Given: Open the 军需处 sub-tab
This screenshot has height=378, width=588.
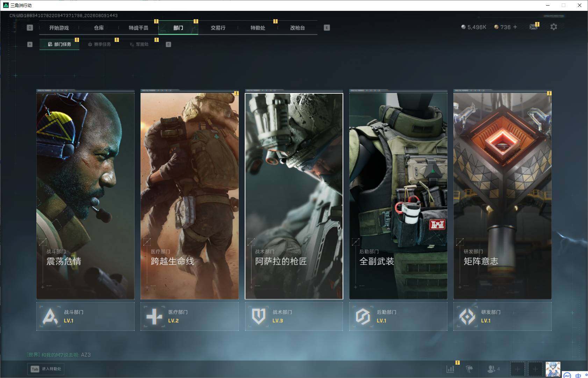Looking at the screenshot, I should (x=139, y=44).
